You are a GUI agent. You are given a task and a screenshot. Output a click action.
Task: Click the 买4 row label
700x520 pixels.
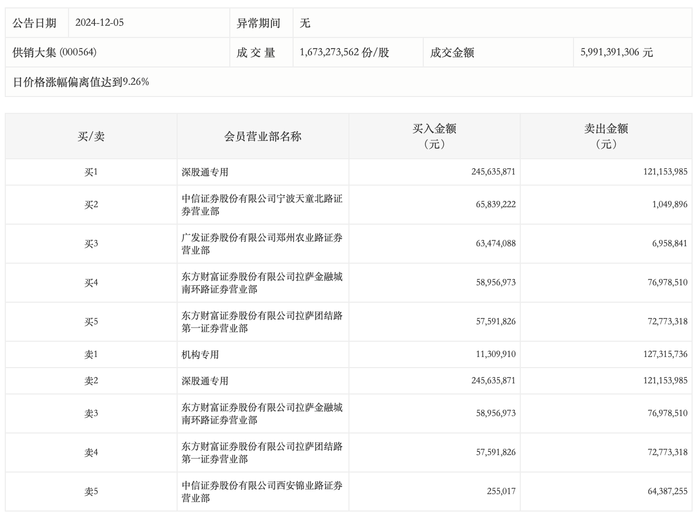pos(91,283)
